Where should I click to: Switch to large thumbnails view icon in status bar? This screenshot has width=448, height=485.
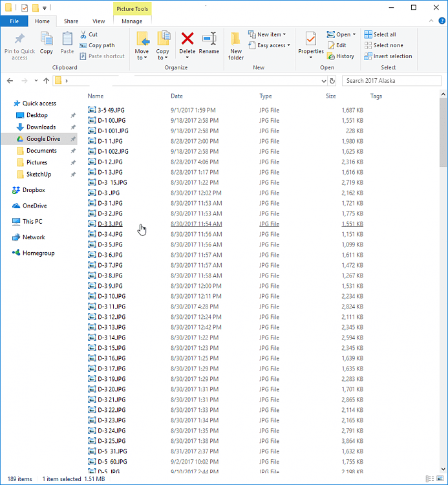[440, 479]
